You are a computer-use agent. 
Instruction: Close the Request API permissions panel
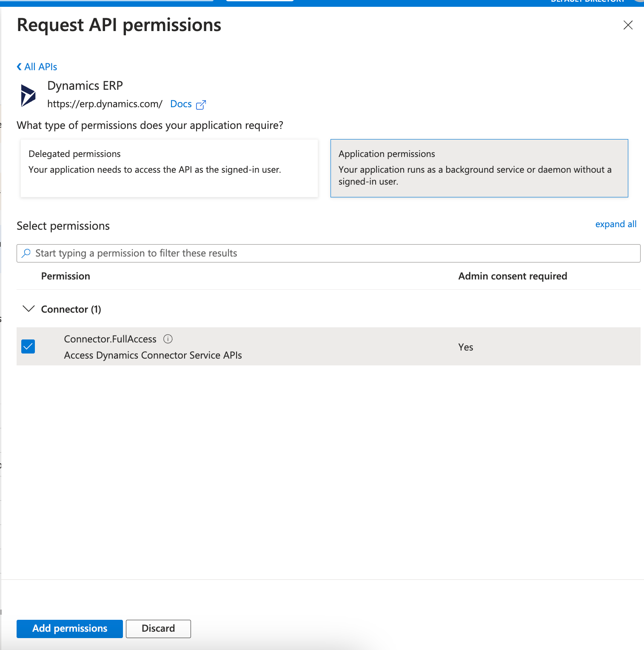point(628,25)
